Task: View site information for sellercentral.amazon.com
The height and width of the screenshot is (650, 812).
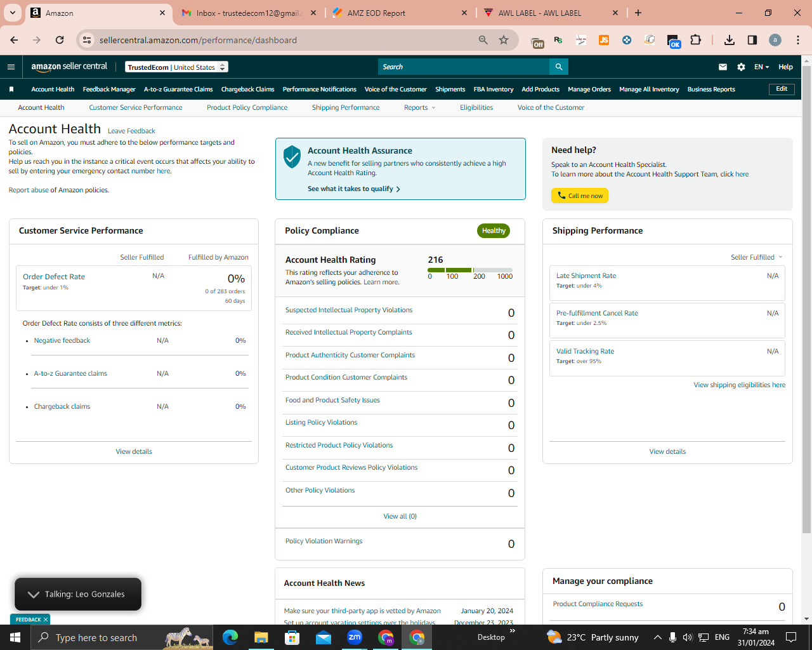Action: click(x=88, y=40)
